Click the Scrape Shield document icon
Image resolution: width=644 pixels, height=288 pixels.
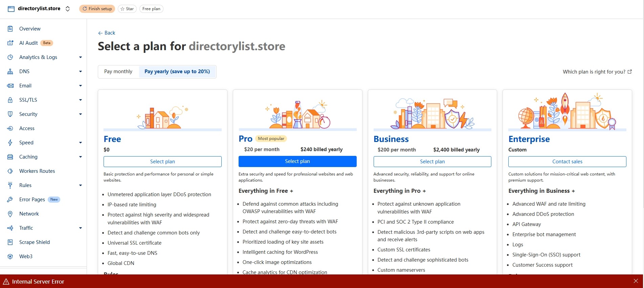(10, 242)
